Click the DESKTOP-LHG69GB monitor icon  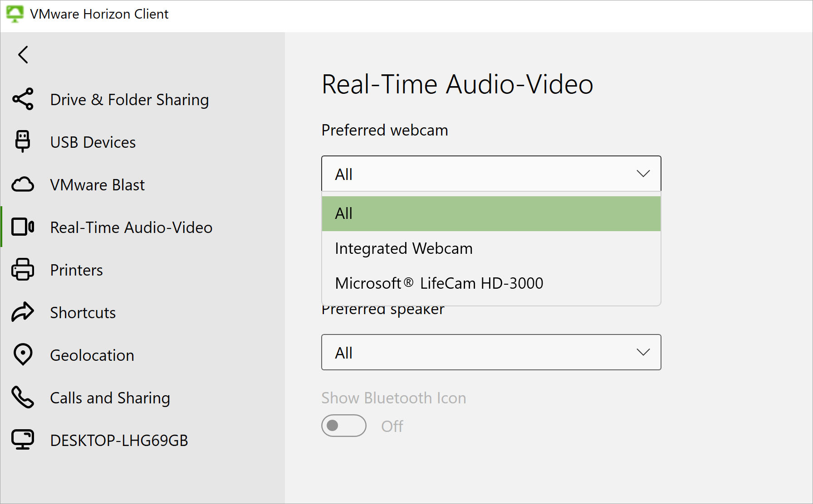pyautogui.click(x=23, y=440)
